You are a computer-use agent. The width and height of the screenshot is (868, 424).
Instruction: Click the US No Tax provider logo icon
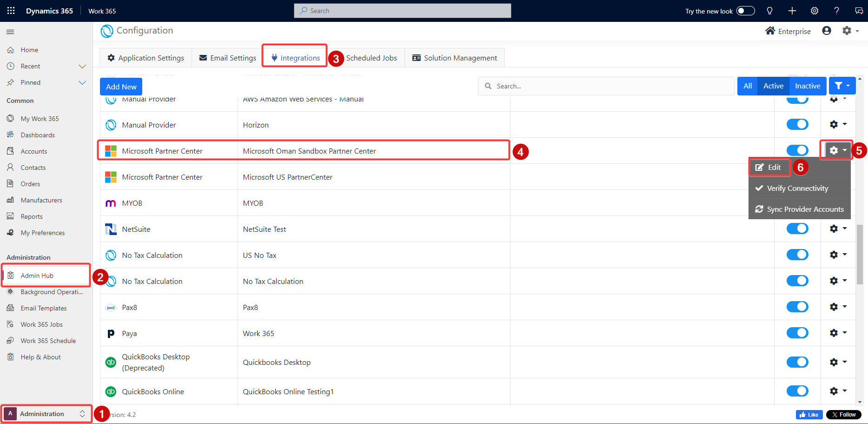tap(111, 255)
